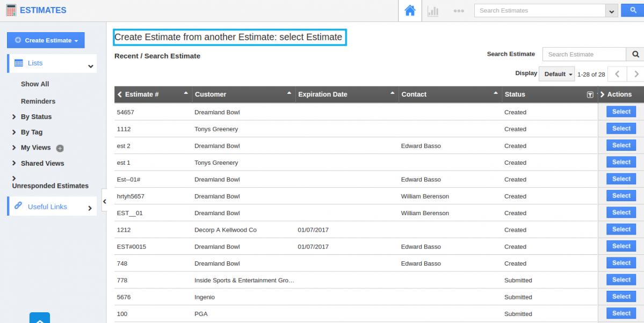The image size is (644, 323).
Task: Open the Status column filter icon
Action: coord(590,95)
